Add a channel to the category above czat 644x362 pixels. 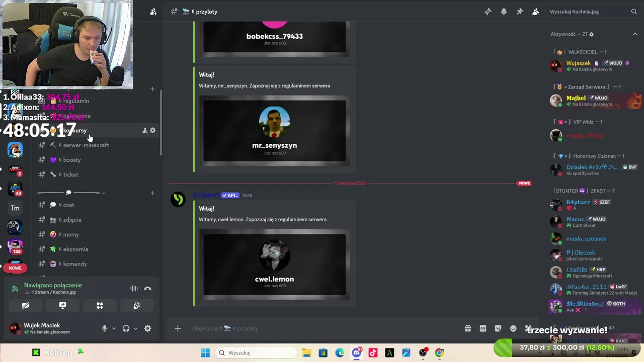tap(152, 193)
